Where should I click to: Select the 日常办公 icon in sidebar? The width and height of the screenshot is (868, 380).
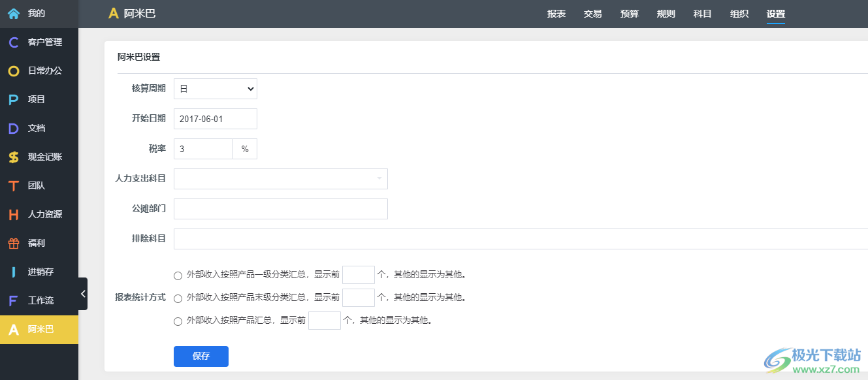(39, 71)
